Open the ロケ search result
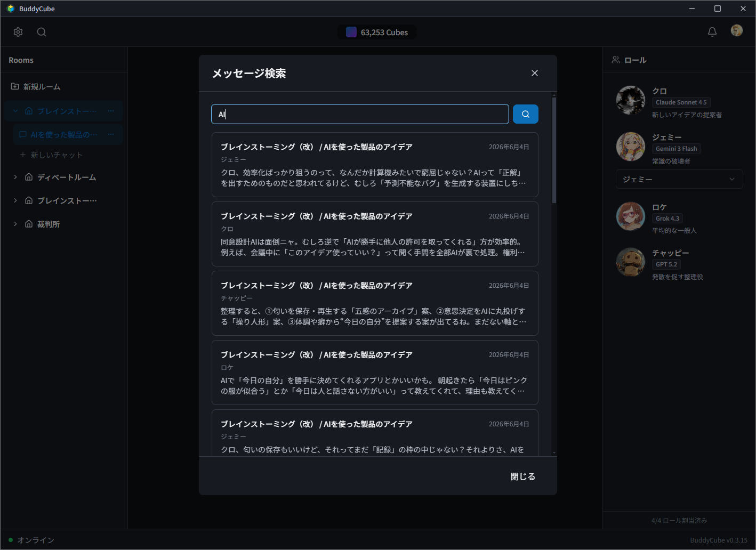 [x=375, y=373]
